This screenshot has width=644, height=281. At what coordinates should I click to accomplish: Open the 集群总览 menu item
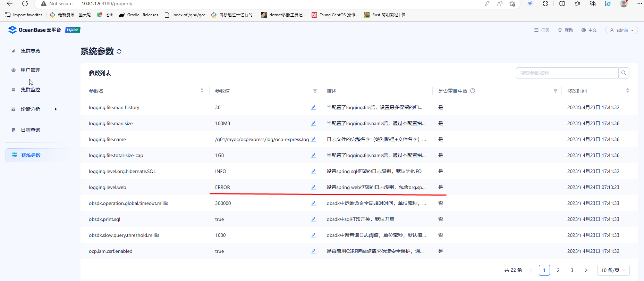(31, 51)
